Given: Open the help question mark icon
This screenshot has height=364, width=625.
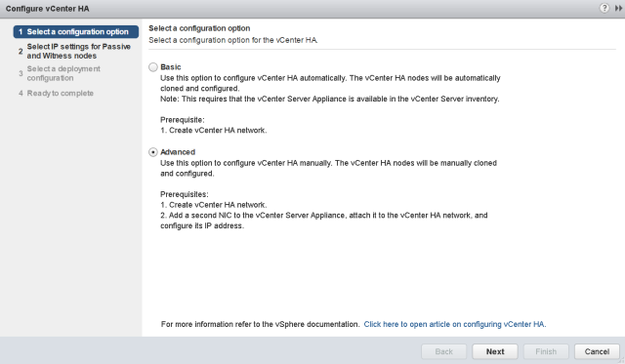Looking at the screenshot, I should [604, 8].
